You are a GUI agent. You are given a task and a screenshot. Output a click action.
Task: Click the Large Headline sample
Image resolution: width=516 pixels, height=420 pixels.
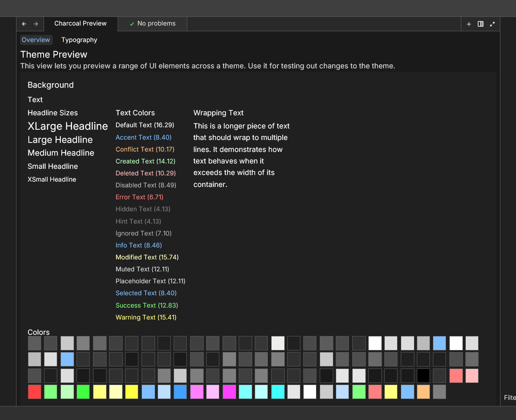click(x=60, y=140)
